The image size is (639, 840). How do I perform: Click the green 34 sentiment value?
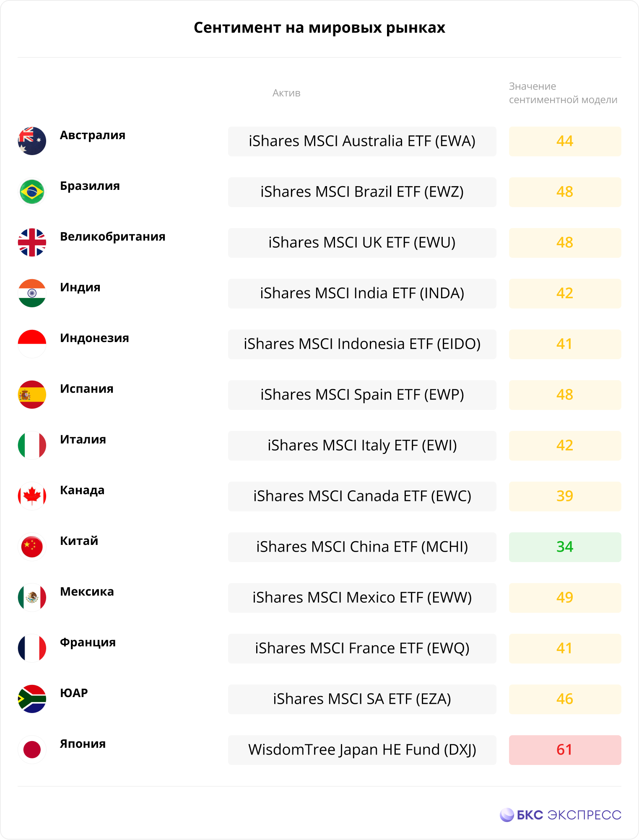coord(565,547)
